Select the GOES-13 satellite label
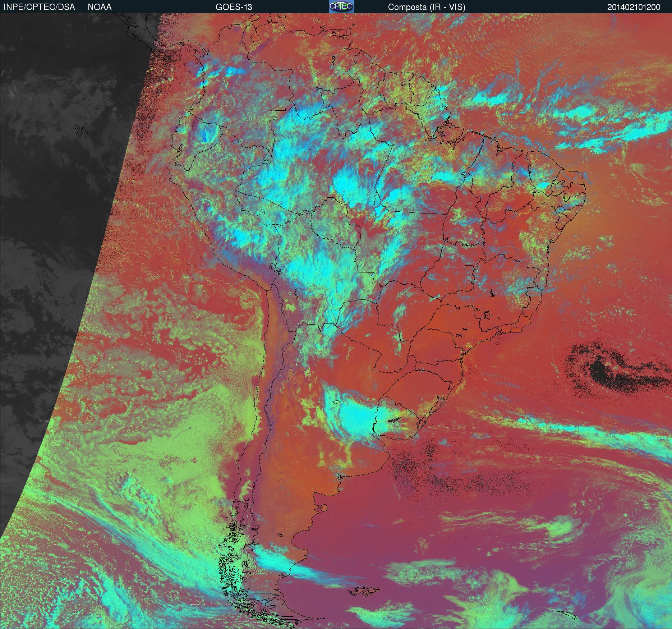Image resolution: width=672 pixels, height=629 pixels. pos(234,7)
